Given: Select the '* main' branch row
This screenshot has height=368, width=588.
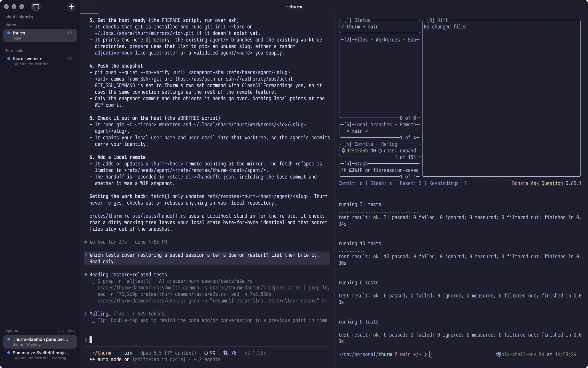Looking at the screenshot, I should coord(380,131).
